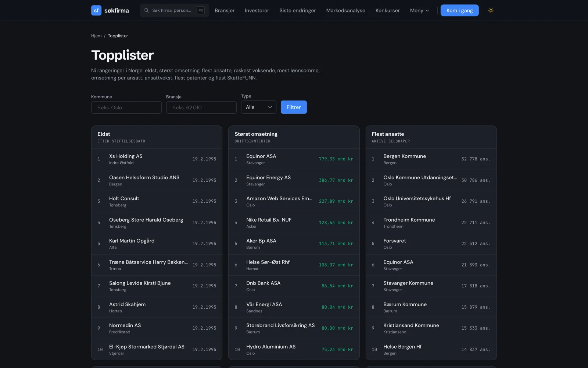Open Forsvaret in Flest ansatte

tap(431, 244)
